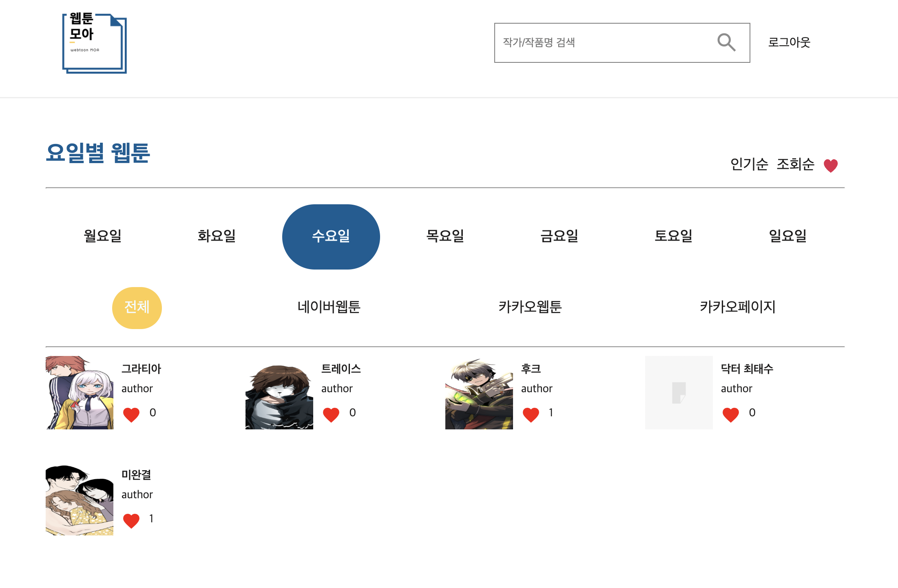Filter by 네이버웹툰 platform
This screenshot has width=898, height=588.
tap(329, 307)
